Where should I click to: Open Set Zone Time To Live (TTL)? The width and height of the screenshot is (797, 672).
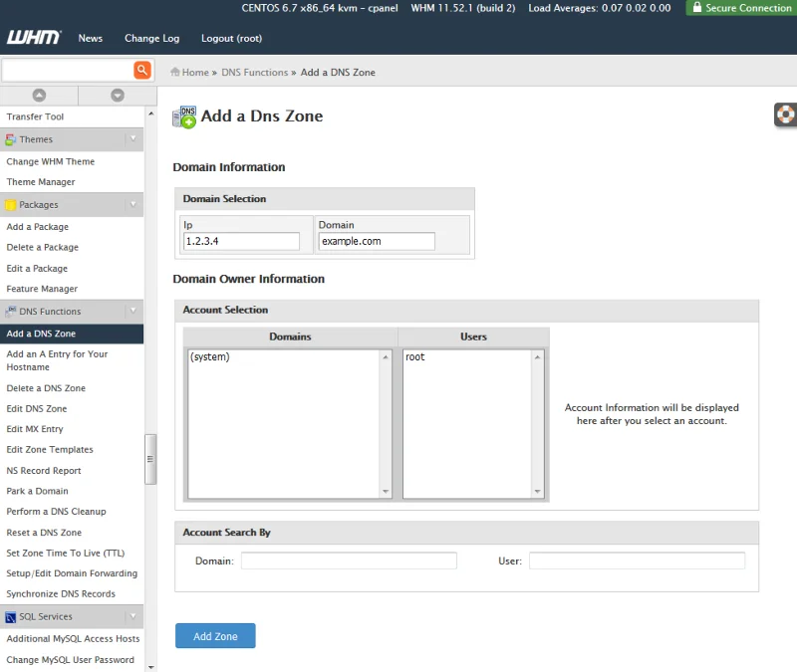pos(66,553)
